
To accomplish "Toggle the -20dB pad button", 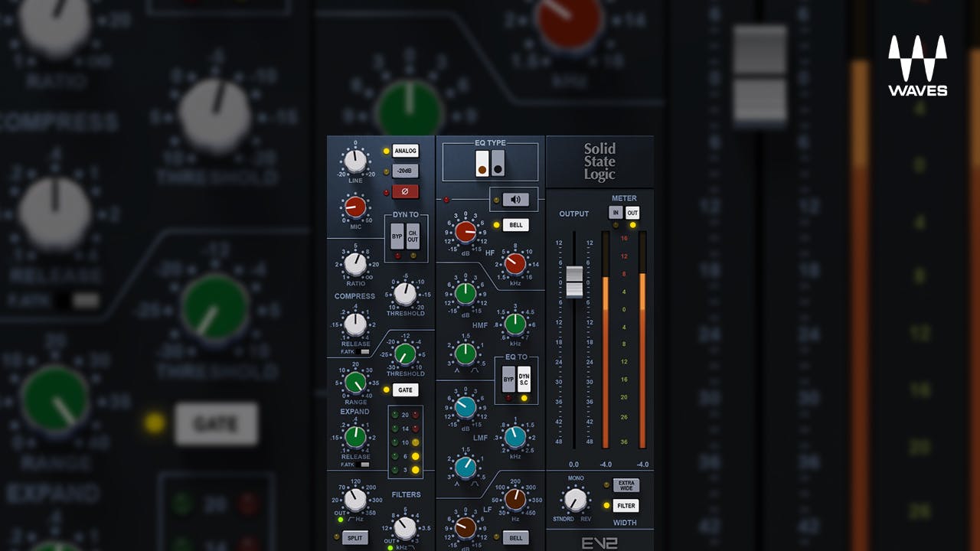I will click(x=405, y=171).
